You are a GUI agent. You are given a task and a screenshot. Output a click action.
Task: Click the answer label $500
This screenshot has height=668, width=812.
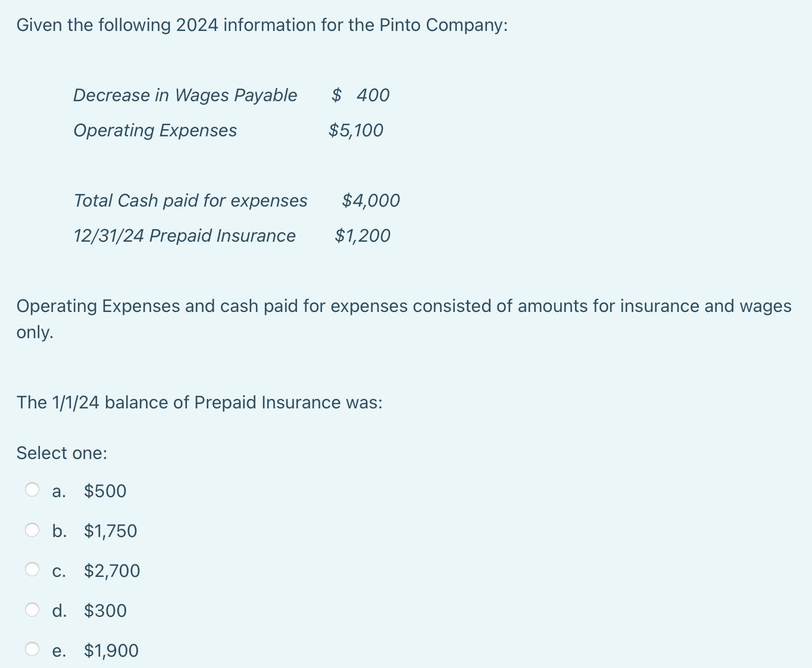point(105,491)
